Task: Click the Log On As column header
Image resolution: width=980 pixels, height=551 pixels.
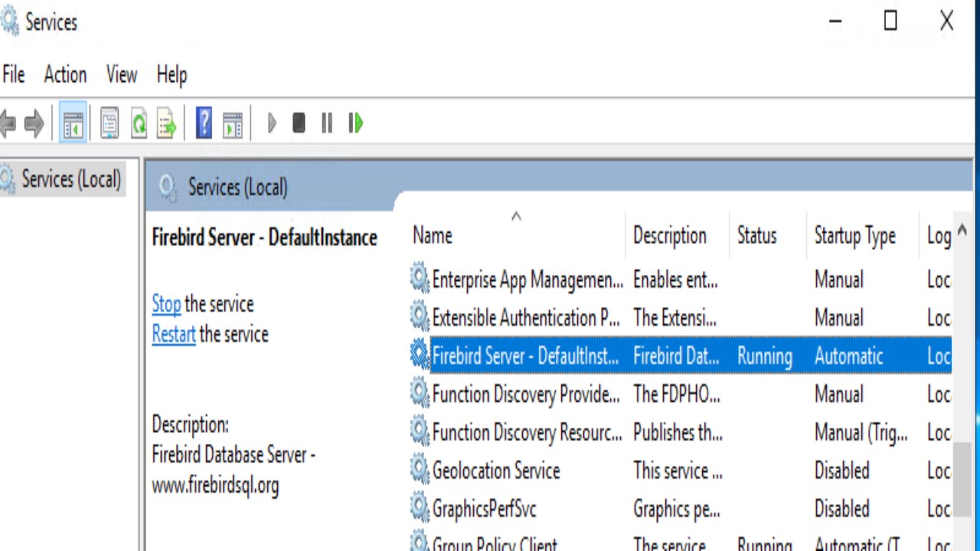Action: click(939, 235)
